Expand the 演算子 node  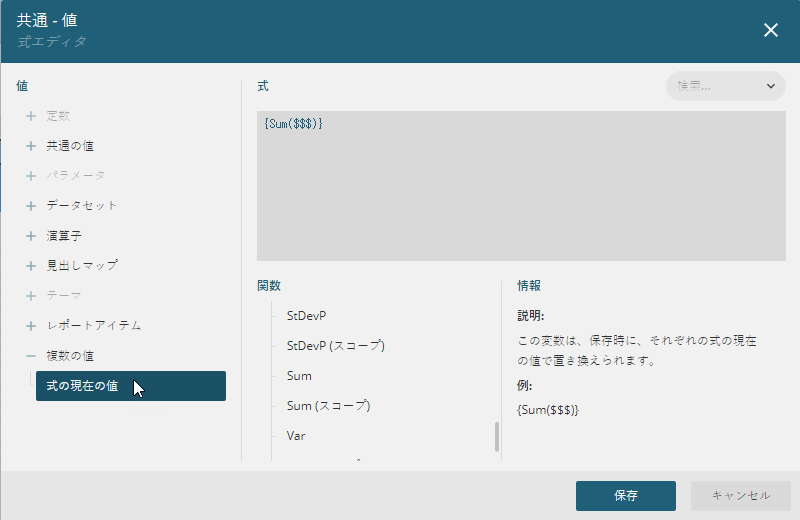tap(31, 236)
